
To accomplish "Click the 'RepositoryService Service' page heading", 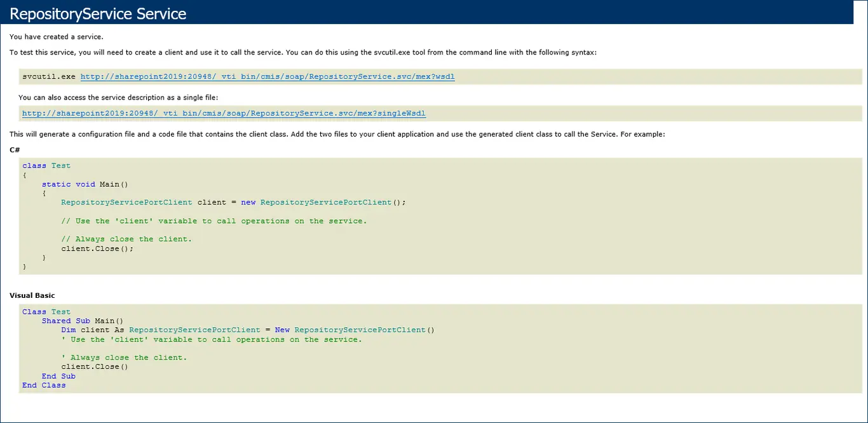I will (98, 13).
